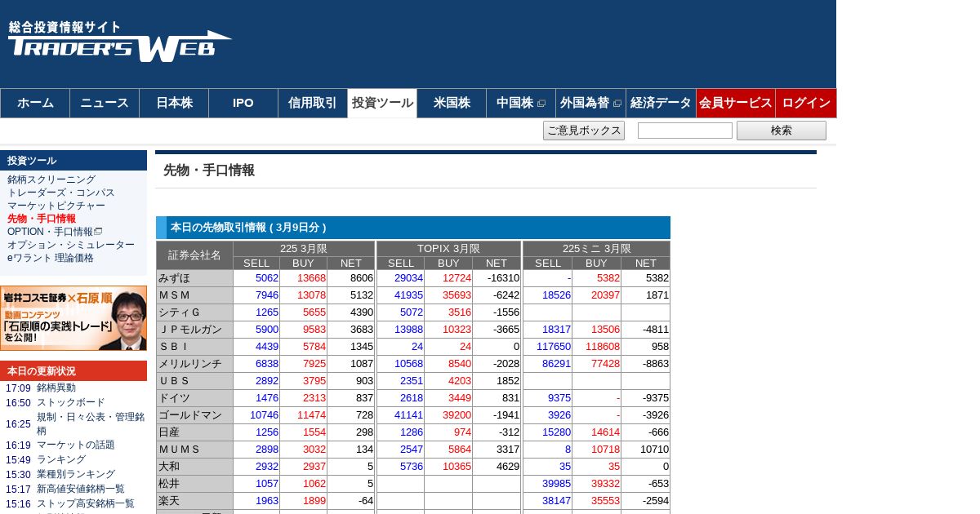Click the 225ミニ 3月限 header

point(596,249)
